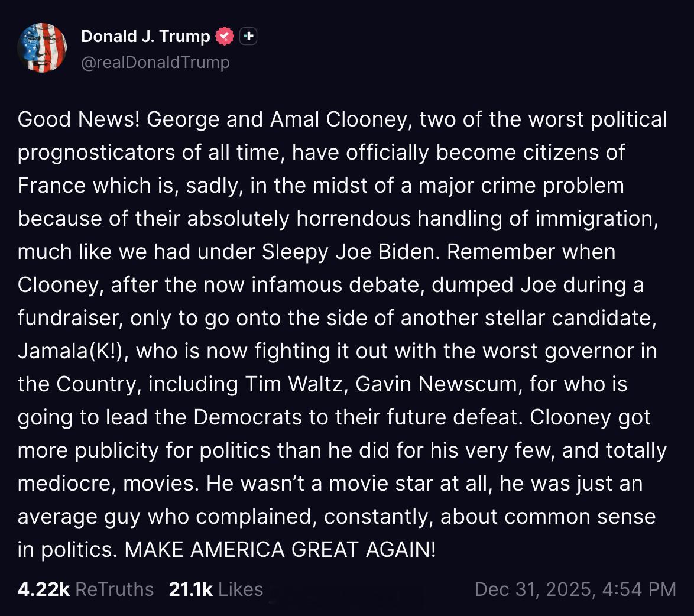
Task: Click the @realDonaldTrump handle
Action: 155,63
